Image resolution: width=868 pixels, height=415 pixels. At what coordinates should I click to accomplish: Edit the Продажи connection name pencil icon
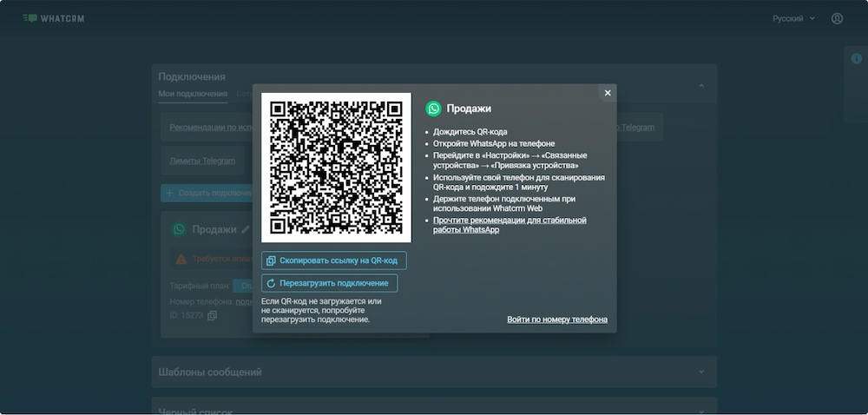click(246, 229)
